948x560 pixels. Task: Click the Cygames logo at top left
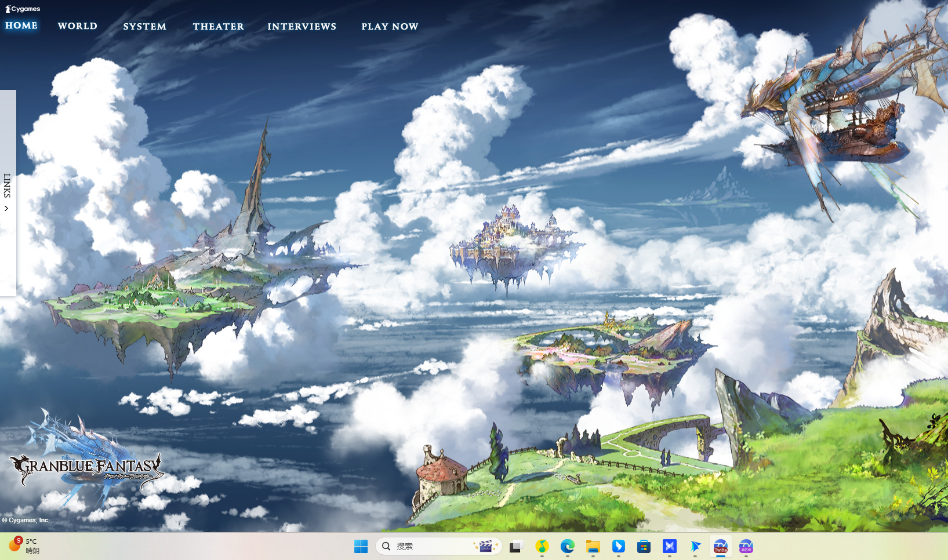(x=23, y=9)
